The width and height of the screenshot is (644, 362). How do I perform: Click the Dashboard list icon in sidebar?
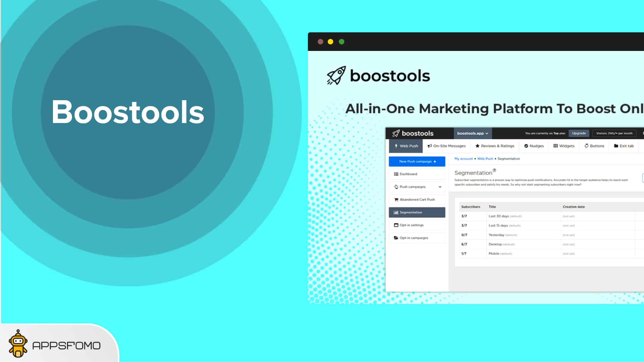click(x=396, y=174)
